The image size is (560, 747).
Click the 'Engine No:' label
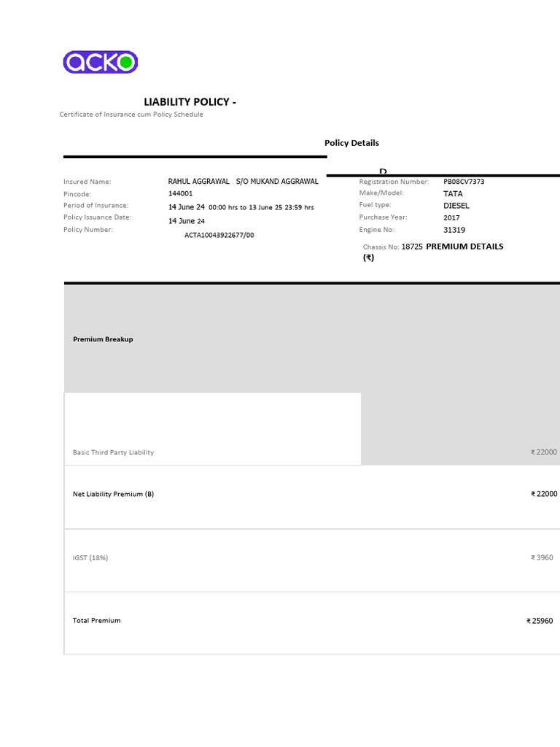click(x=377, y=230)
